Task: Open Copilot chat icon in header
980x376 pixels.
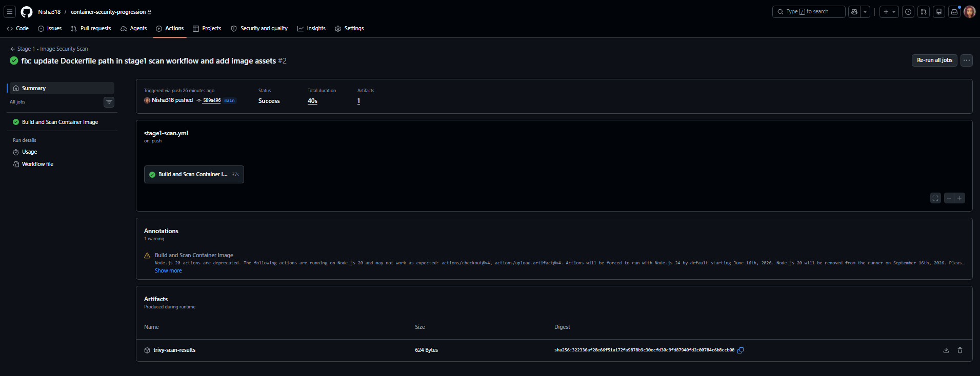Action: 854,12
